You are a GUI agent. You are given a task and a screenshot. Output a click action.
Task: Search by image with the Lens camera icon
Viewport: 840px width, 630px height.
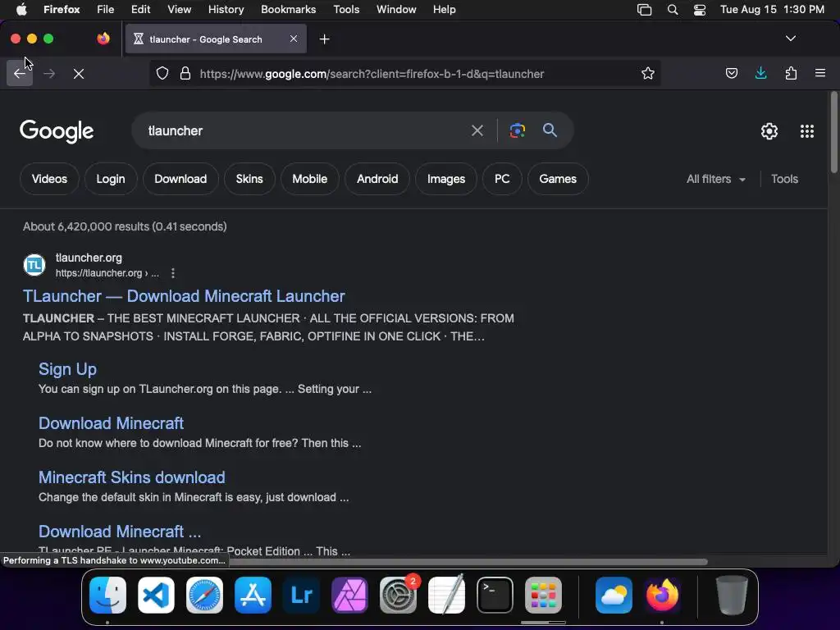tap(517, 130)
